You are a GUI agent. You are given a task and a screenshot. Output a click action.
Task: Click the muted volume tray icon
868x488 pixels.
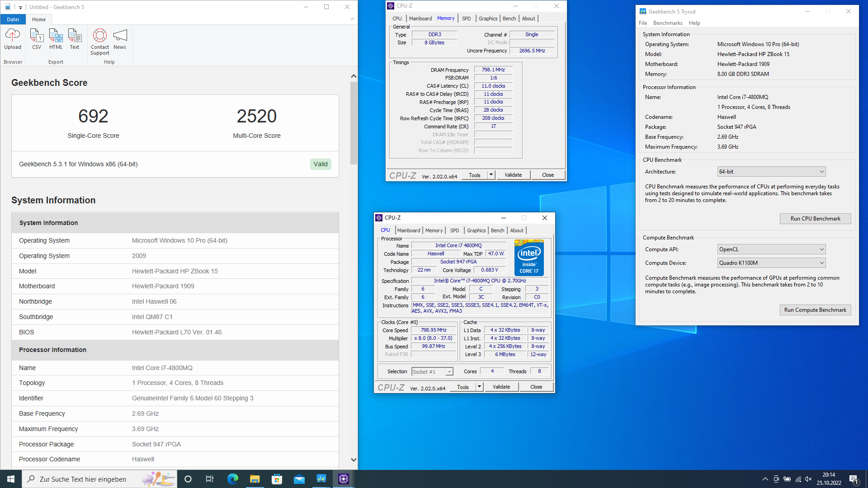click(809, 479)
